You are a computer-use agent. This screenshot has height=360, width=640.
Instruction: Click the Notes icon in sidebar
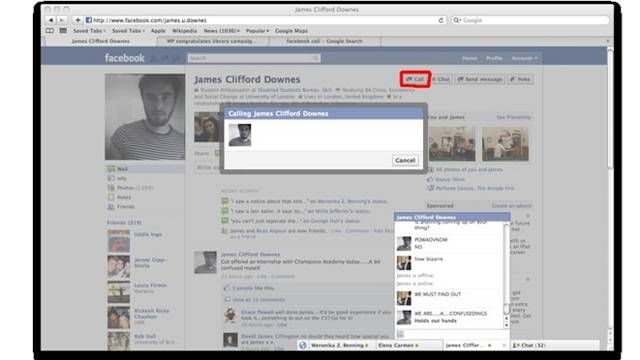111,197
